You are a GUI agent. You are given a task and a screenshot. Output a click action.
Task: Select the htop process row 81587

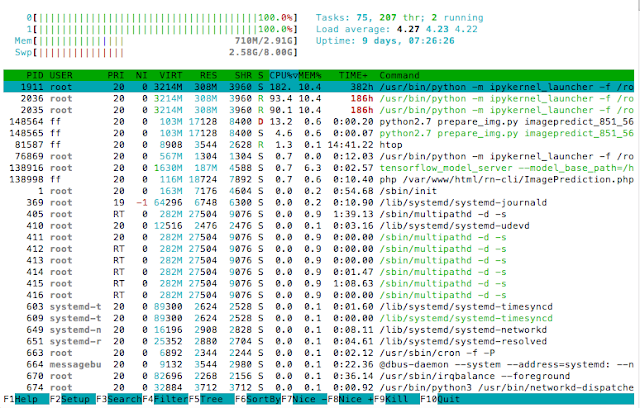tap(318, 145)
